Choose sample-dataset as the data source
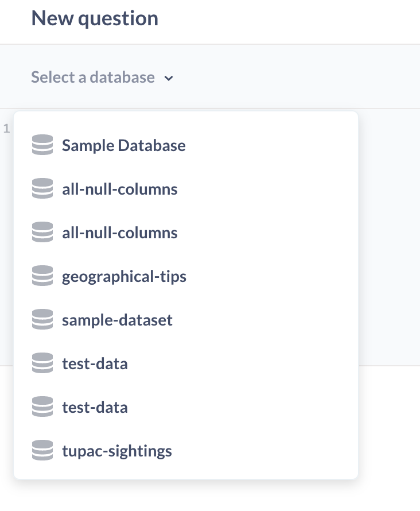Screen dimensions: 420x511 click(117, 320)
